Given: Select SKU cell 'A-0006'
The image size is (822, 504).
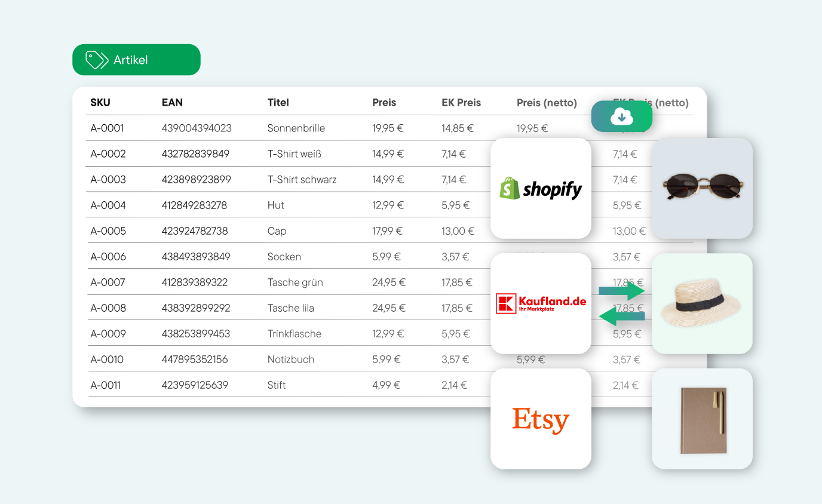Looking at the screenshot, I should (x=108, y=257).
